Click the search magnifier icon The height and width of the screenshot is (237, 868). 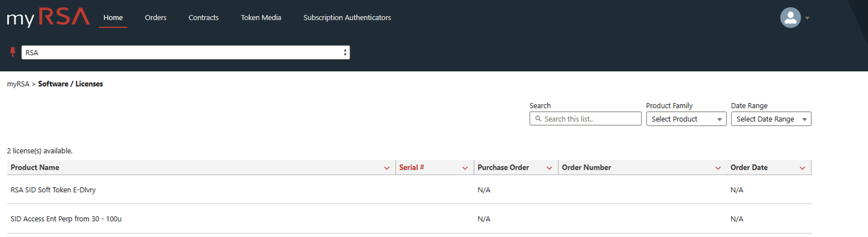pyautogui.click(x=538, y=119)
